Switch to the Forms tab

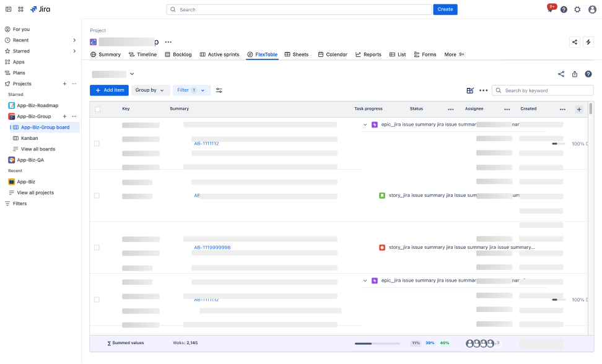(x=425, y=54)
